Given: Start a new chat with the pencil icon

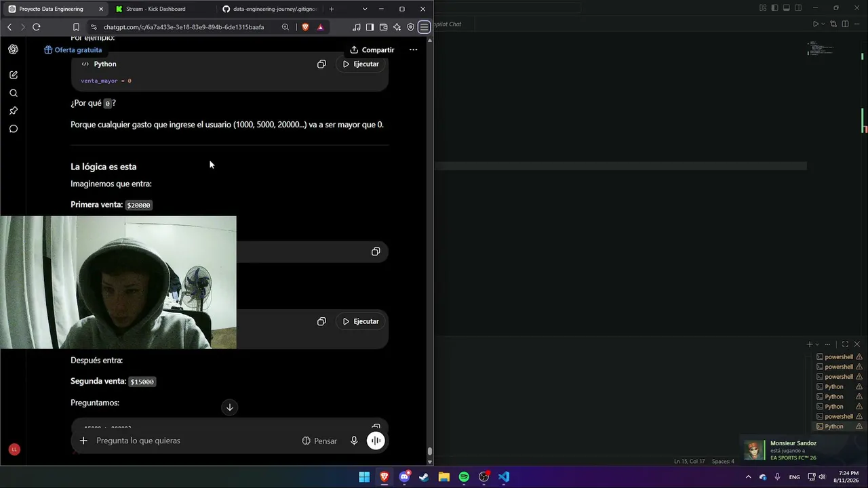Looking at the screenshot, I should (14, 75).
